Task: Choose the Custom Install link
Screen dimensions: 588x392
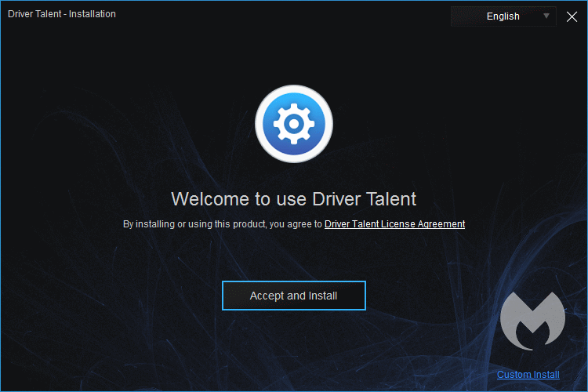Action: (528, 375)
